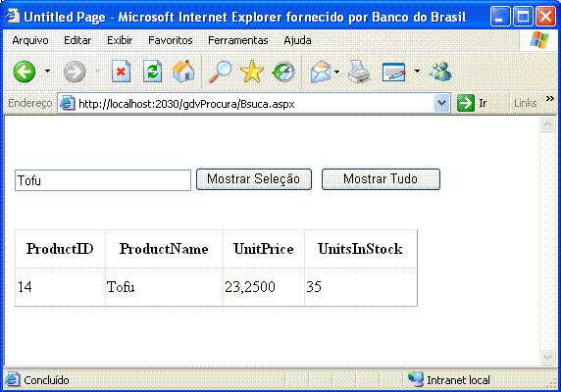Expand the Links chevron on the toolbar
561x392 pixels.
pyautogui.click(x=550, y=99)
